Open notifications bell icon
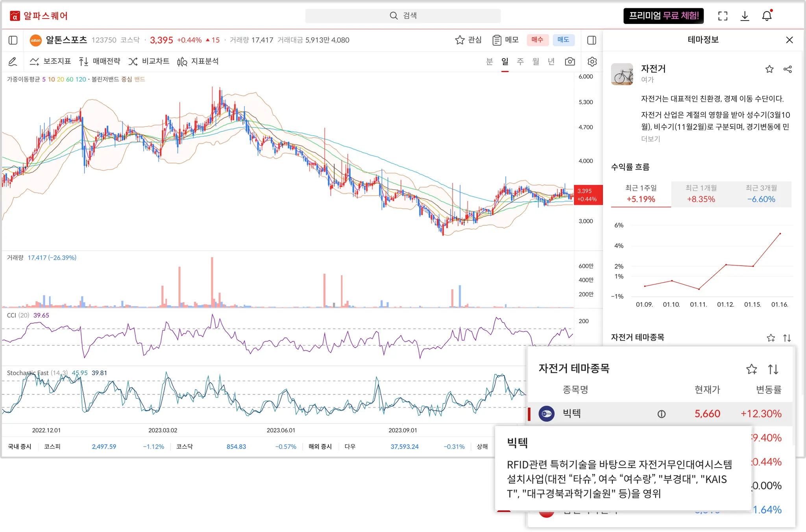 coord(767,16)
